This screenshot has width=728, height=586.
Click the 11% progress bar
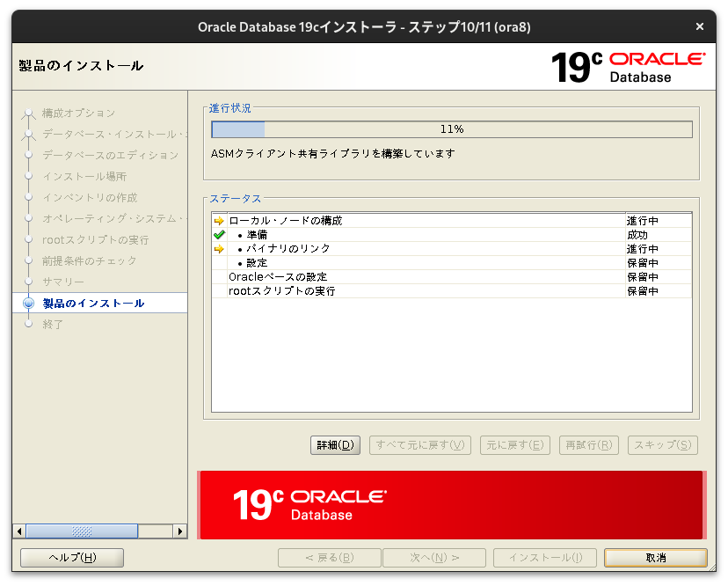pyautogui.click(x=451, y=128)
